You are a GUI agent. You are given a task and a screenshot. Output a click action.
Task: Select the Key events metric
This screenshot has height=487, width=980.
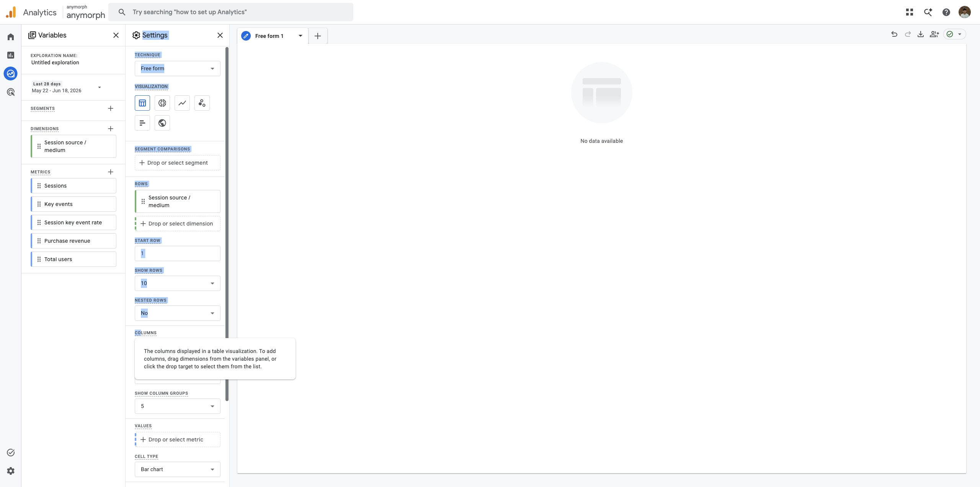[x=73, y=204]
